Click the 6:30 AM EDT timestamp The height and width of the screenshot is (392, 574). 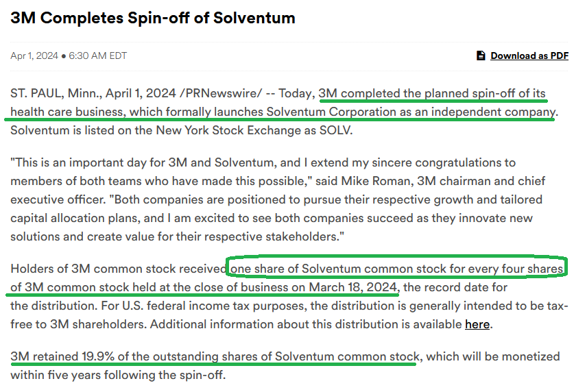[x=98, y=56]
